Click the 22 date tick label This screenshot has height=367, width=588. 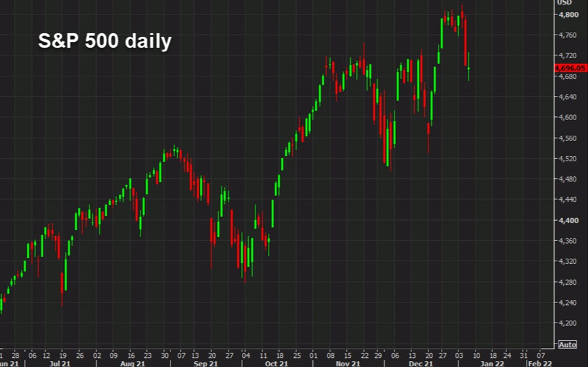click(365, 355)
